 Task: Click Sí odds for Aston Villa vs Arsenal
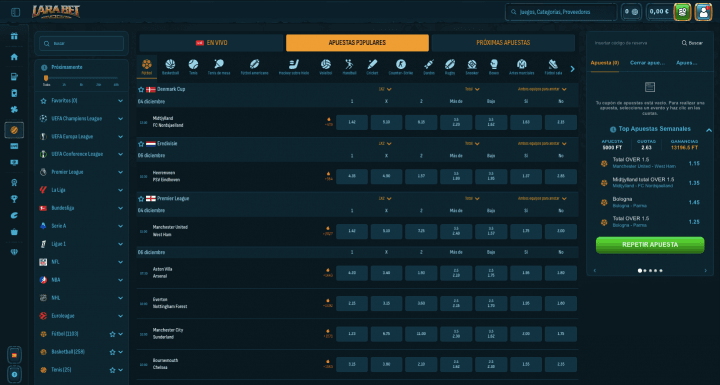pos(526,273)
